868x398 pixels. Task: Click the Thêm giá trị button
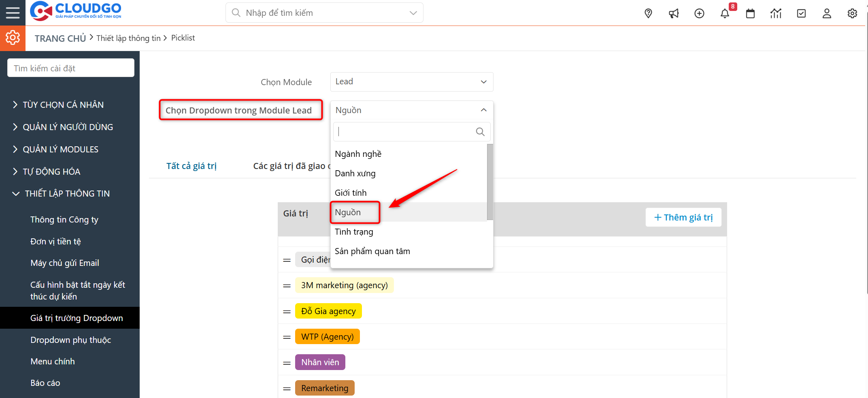pyautogui.click(x=683, y=218)
